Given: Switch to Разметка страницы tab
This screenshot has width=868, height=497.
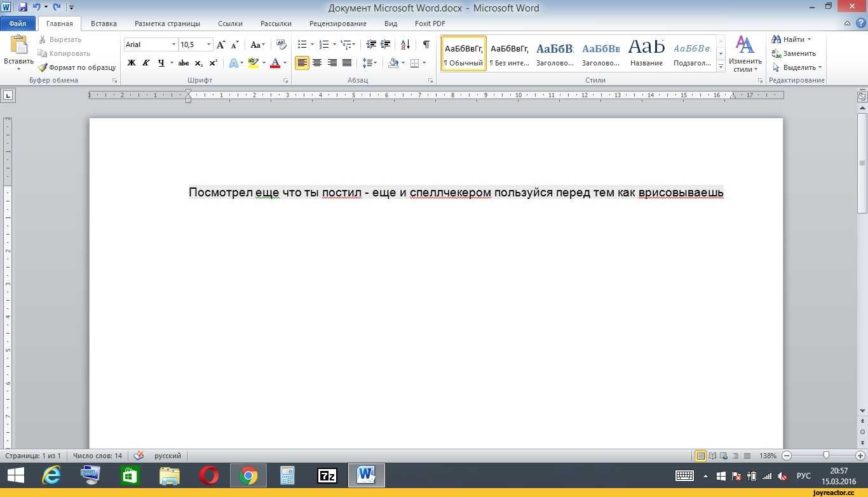Looking at the screenshot, I should pyautogui.click(x=167, y=24).
